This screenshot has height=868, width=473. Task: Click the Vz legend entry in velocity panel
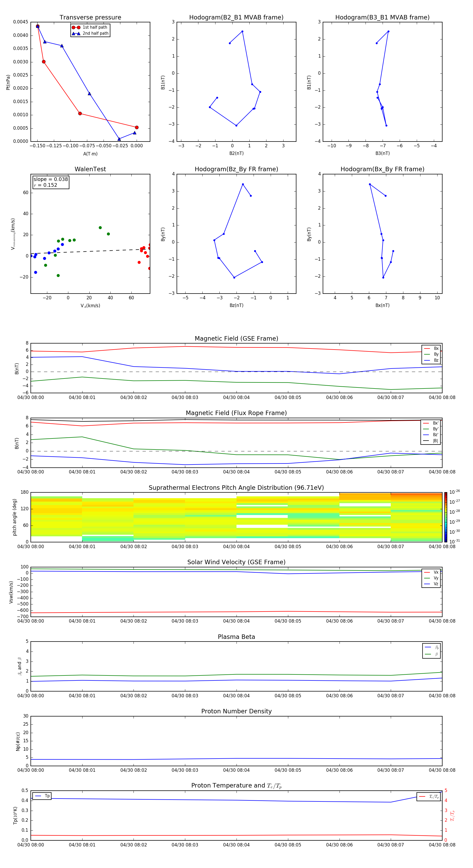tap(431, 584)
